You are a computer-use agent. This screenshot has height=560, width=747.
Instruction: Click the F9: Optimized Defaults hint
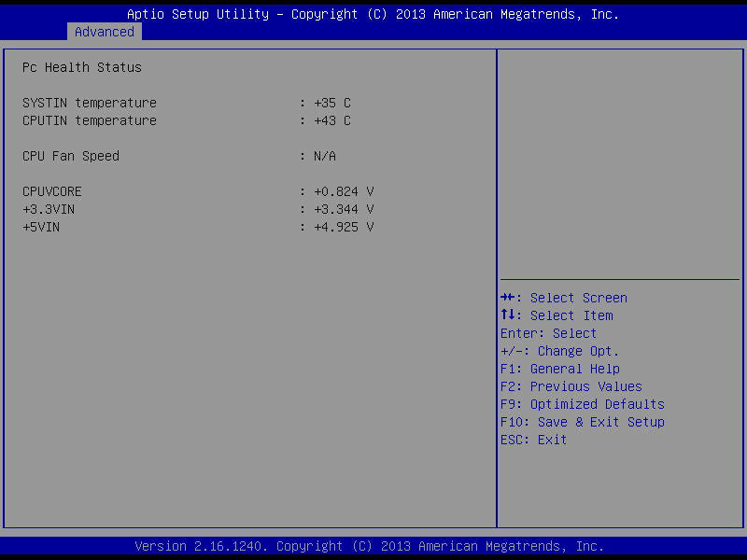click(x=583, y=404)
